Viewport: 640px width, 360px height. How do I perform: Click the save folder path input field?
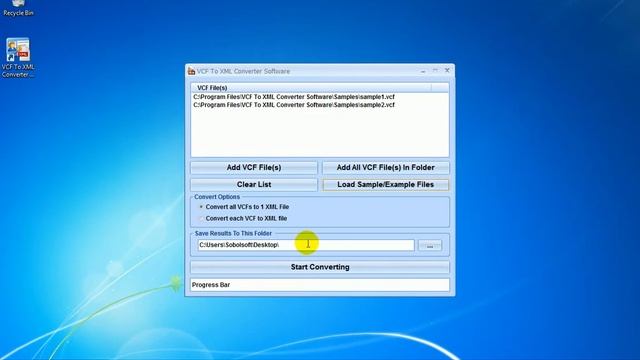pyautogui.click(x=306, y=245)
